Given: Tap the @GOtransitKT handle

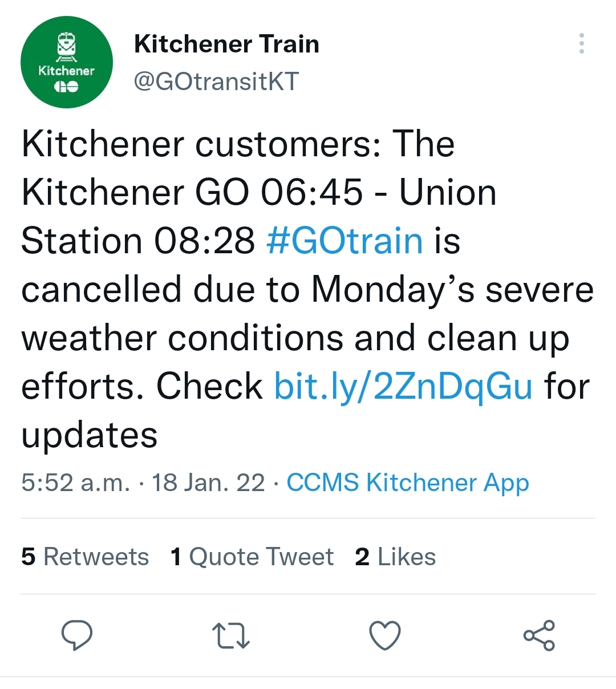Looking at the screenshot, I should point(216,82).
